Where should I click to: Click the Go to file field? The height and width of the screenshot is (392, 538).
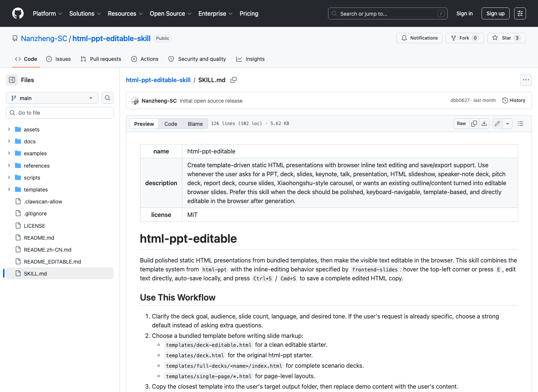coord(60,113)
